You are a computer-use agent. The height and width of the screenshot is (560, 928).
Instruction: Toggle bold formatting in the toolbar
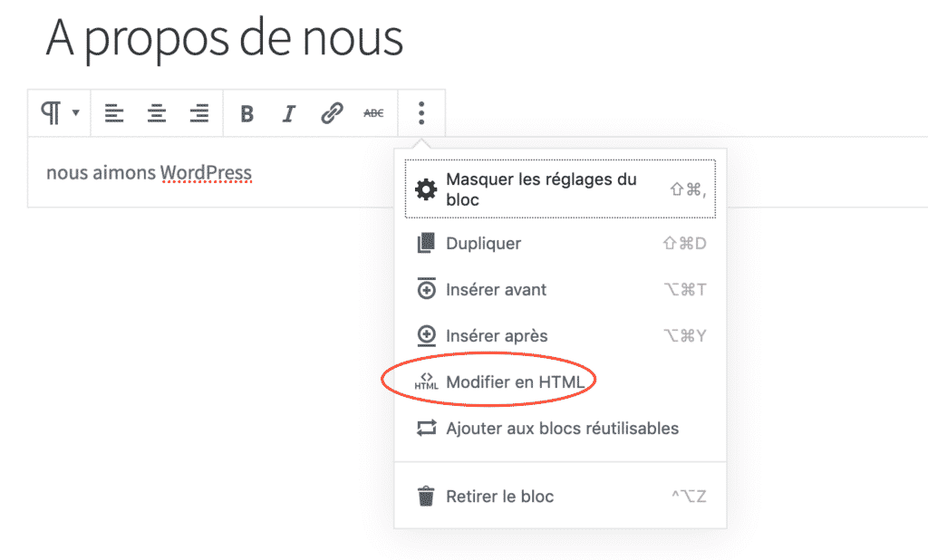tap(246, 112)
